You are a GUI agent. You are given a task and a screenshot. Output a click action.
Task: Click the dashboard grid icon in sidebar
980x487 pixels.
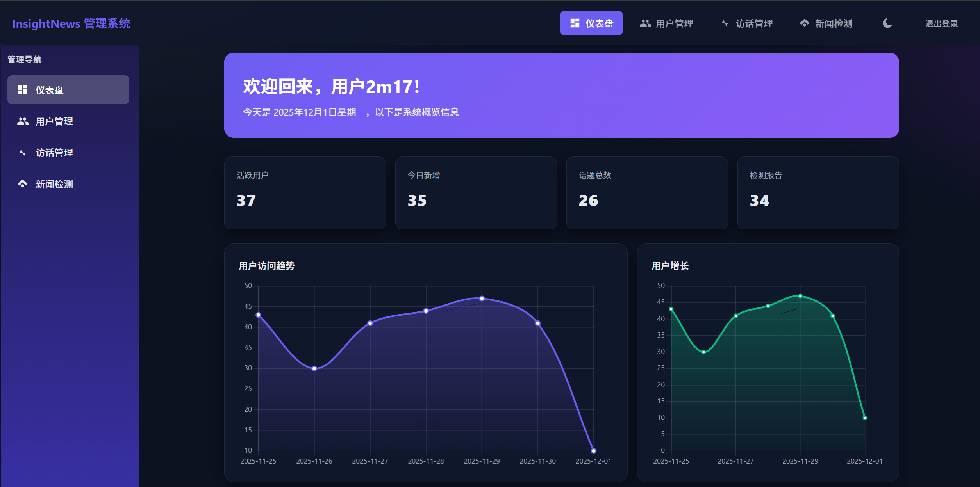click(23, 90)
